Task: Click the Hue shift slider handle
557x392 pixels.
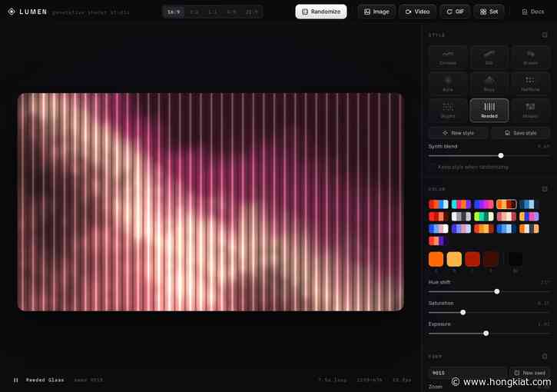Action: (497, 291)
